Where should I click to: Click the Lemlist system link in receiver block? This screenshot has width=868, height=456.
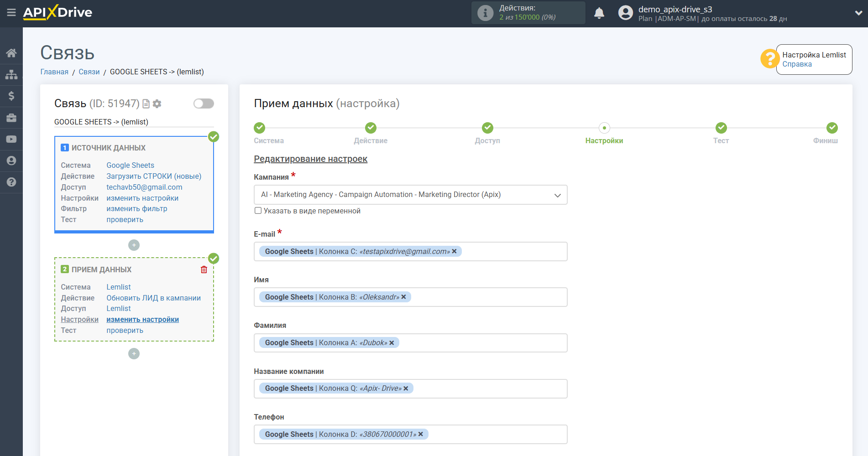(119, 287)
